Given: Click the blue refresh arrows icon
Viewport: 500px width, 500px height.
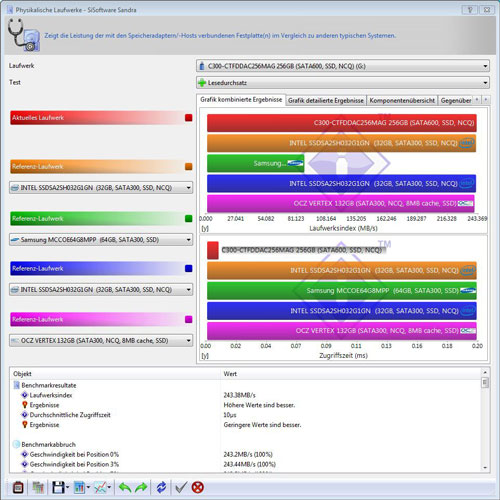Looking at the screenshot, I should coord(162,488).
